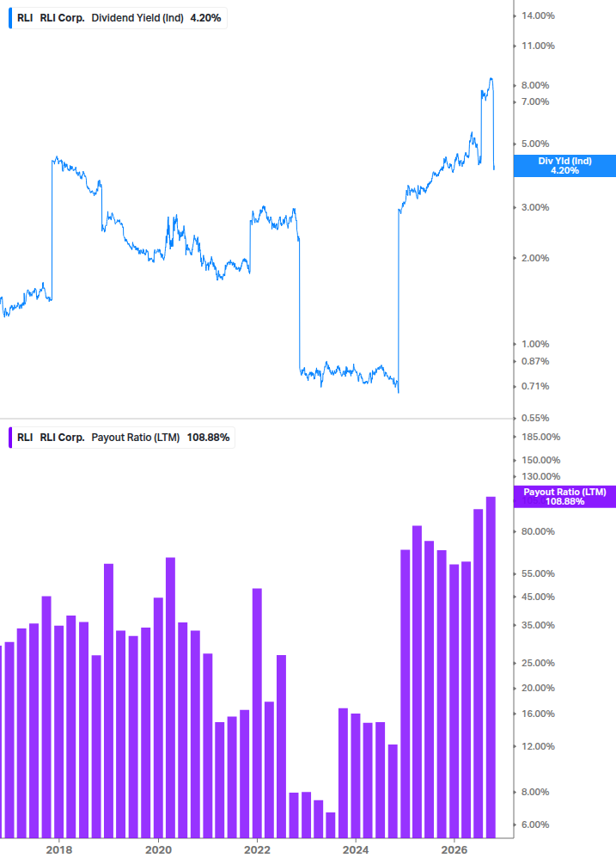This screenshot has height=864, width=616.
Task: Click the 8.00% dividend yield axis label
Action: tap(535, 85)
